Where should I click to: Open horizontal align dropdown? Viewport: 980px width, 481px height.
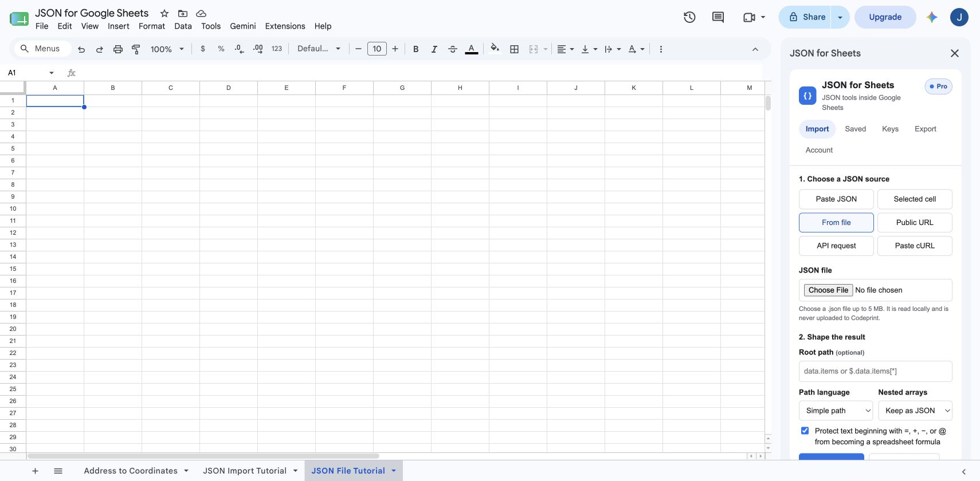566,49
